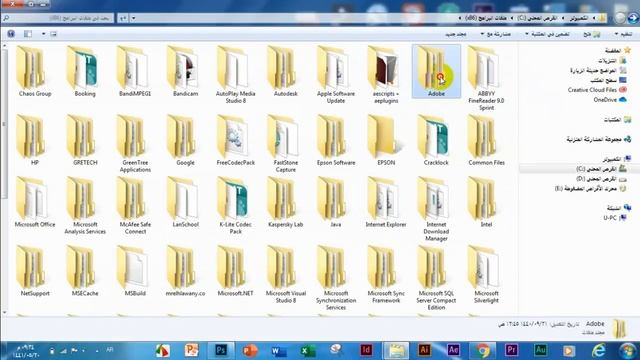Image resolution: width=640 pixels, height=360 pixels.
Task: Open the FastStone Capture folder
Action: tap(285, 144)
